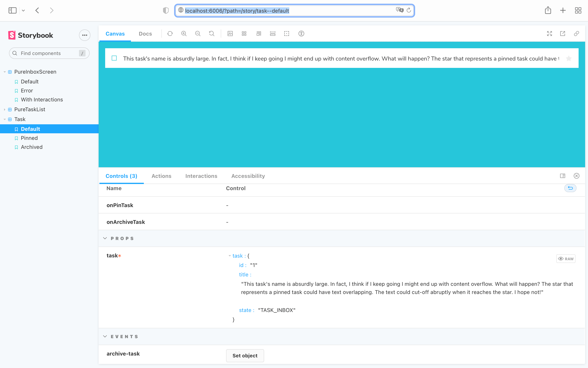This screenshot has height=368, width=588.
Task: Select the Accessibility tab
Action: pyautogui.click(x=248, y=176)
